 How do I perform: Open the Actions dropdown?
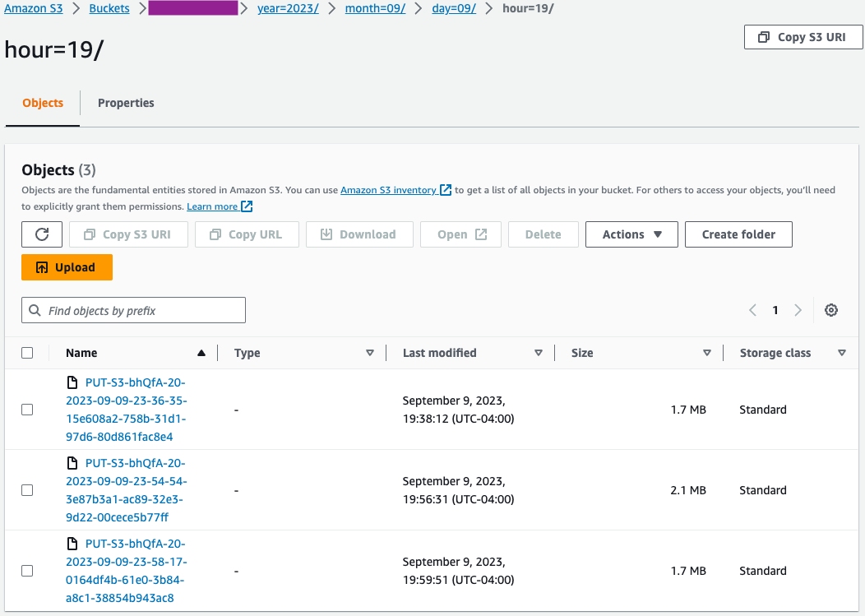(x=631, y=234)
